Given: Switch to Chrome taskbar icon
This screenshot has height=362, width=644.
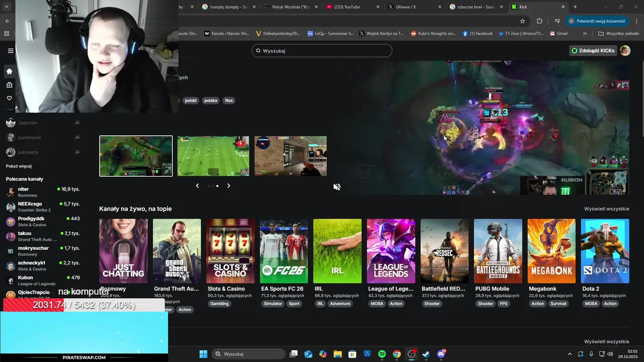Looking at the screenshot, I should pyautogui.click(x=396, y=354).
